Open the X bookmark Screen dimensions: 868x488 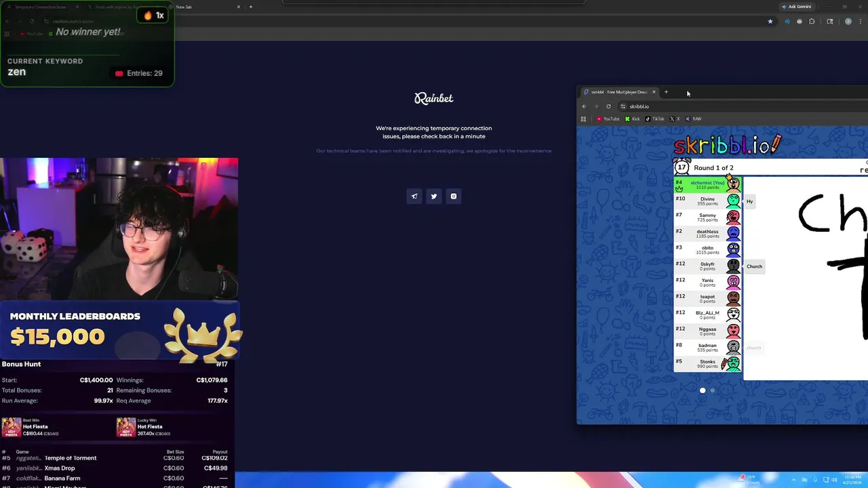coord(675,119)
